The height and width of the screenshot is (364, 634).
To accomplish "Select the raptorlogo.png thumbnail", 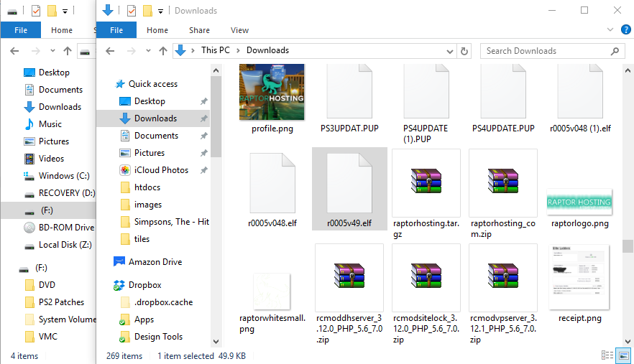I will click(579, 202).
